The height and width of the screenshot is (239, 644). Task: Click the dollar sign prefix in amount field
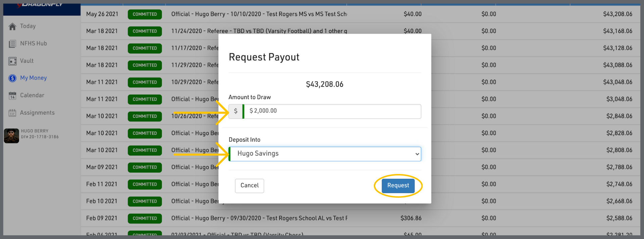(x=236, y=111)
